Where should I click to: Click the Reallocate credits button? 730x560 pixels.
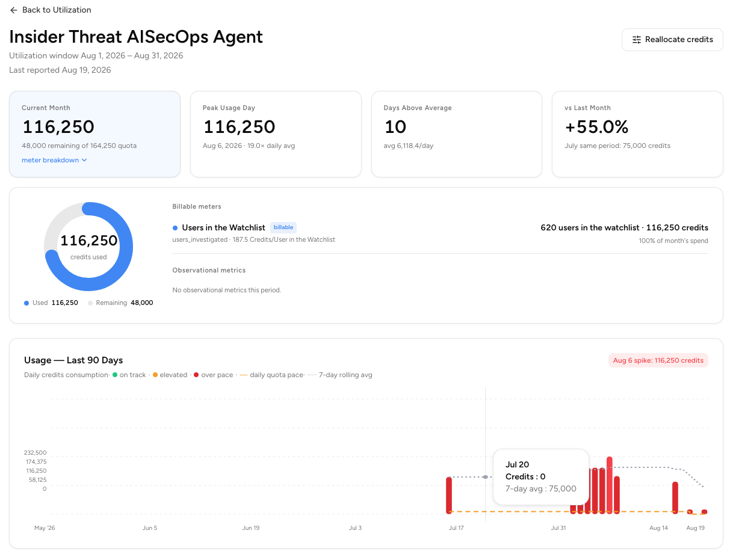pos(672,40)
